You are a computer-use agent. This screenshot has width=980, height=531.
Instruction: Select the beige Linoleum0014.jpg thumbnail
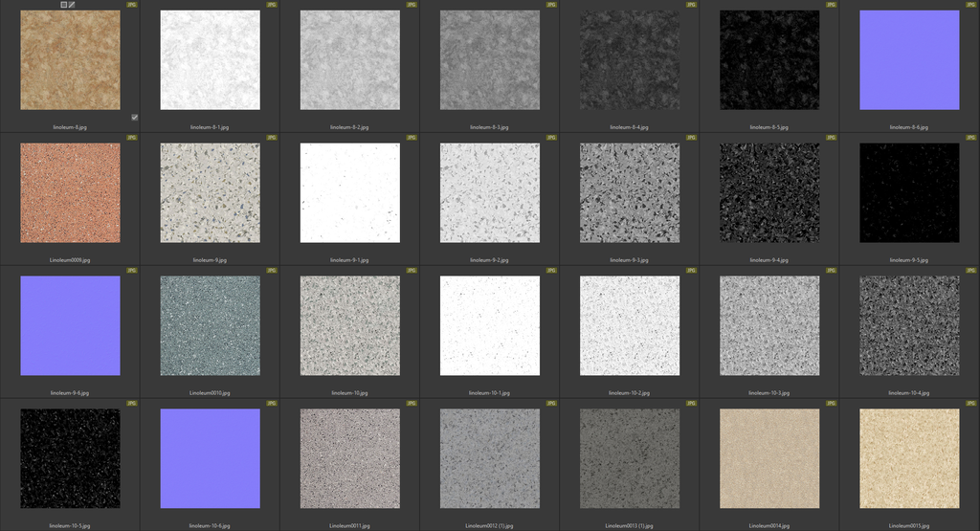769,459
